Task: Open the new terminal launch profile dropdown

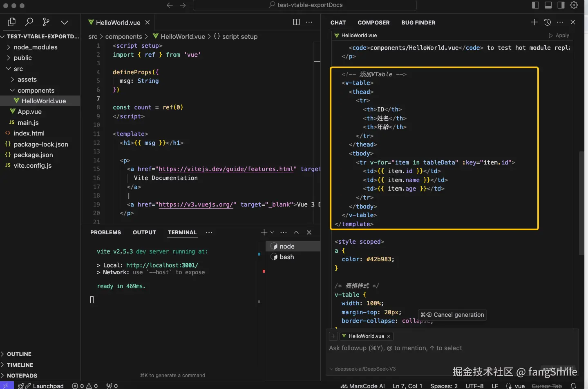Action: [273, 232]
